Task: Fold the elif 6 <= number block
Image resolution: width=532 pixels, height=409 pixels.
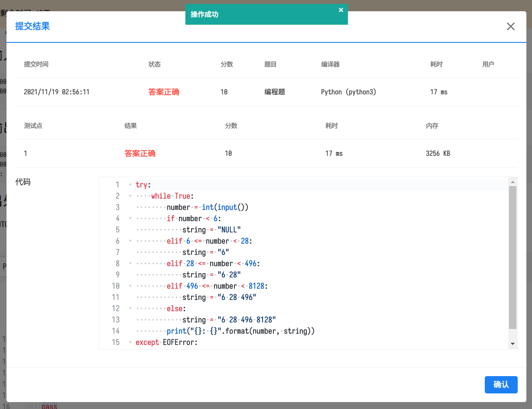Action: point(130,241)
